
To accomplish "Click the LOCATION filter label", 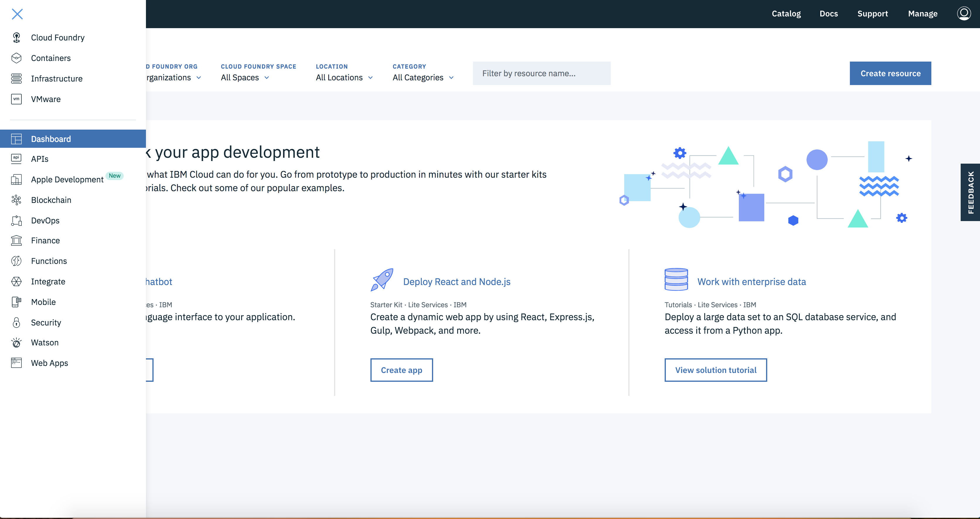I will pyautogui.click(x=332, y=66).
